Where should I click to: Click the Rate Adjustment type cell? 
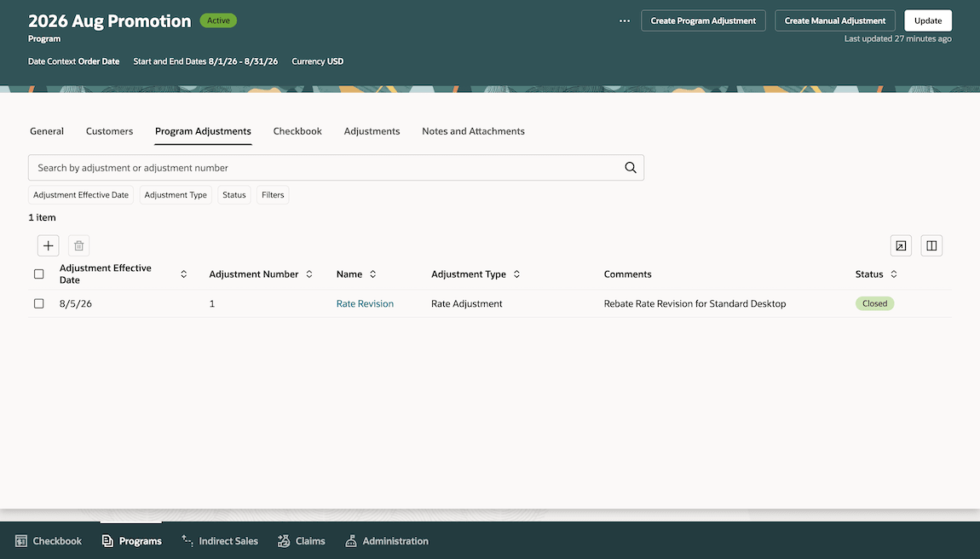pyautogui.click(x=466, y=303)
